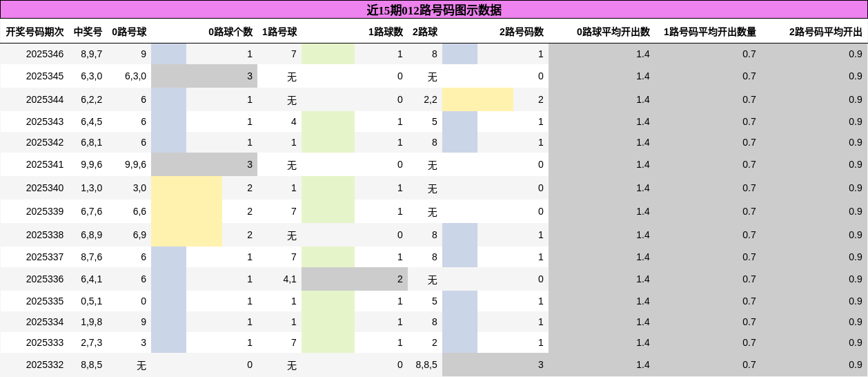Click winning numbers 0,5,1
This screenshot has height=377, width=868.
pos(92,301)
